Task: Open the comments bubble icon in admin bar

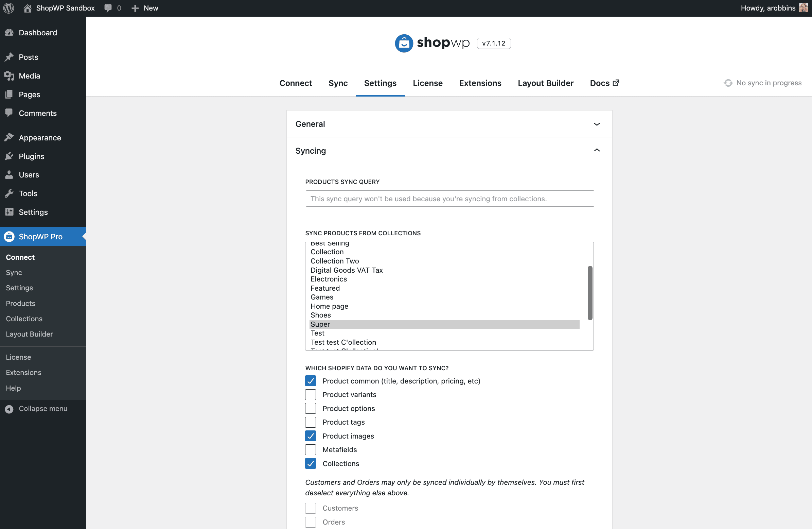Action: tap(108, 8)
